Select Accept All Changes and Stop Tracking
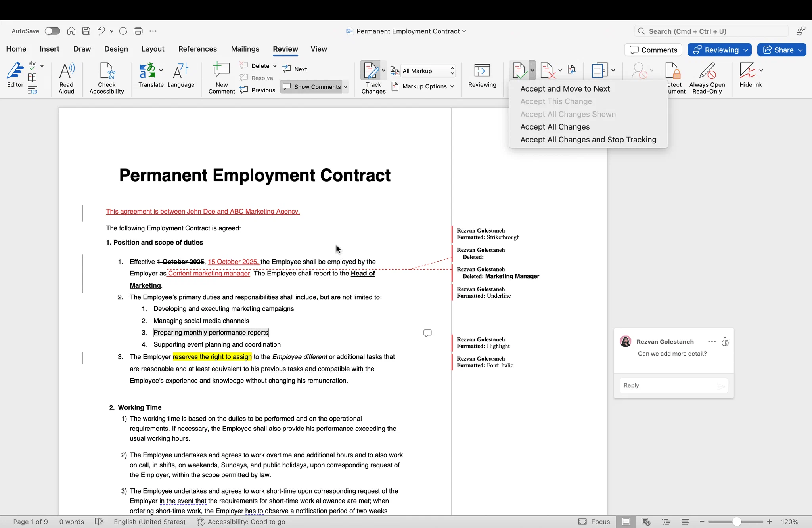Image resolution: width=812 pixels, height=528 pixels. pos(588,140)
